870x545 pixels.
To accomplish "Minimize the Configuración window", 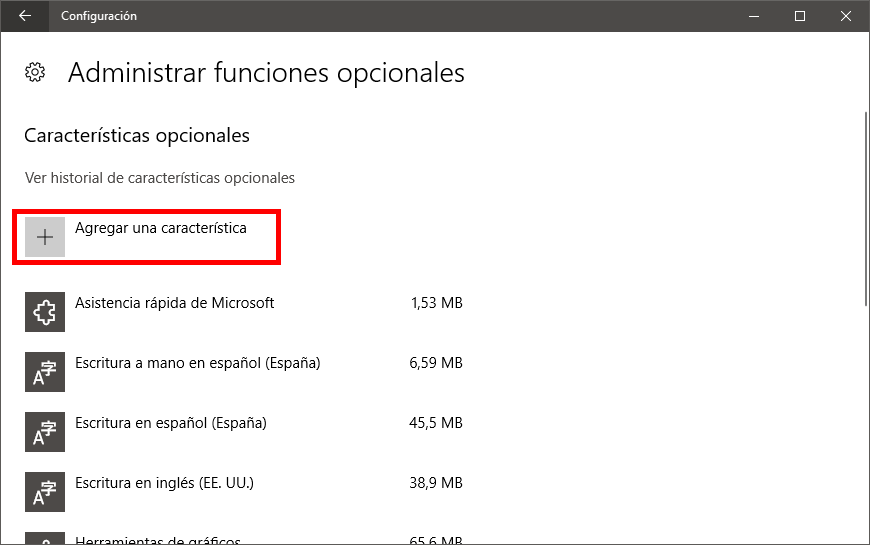I will pos(753,16).
